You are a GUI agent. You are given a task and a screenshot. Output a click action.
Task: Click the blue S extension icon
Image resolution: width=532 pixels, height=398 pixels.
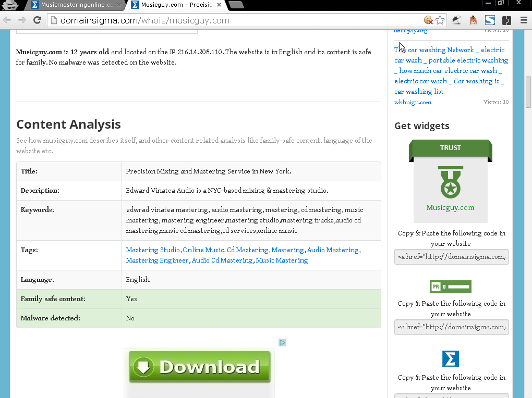point(490,20)
